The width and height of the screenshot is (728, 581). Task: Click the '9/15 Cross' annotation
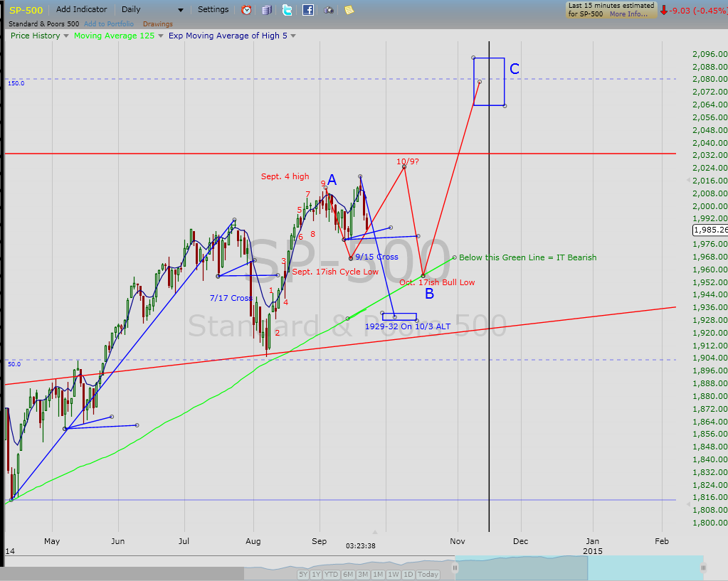[x=376, y=257]
